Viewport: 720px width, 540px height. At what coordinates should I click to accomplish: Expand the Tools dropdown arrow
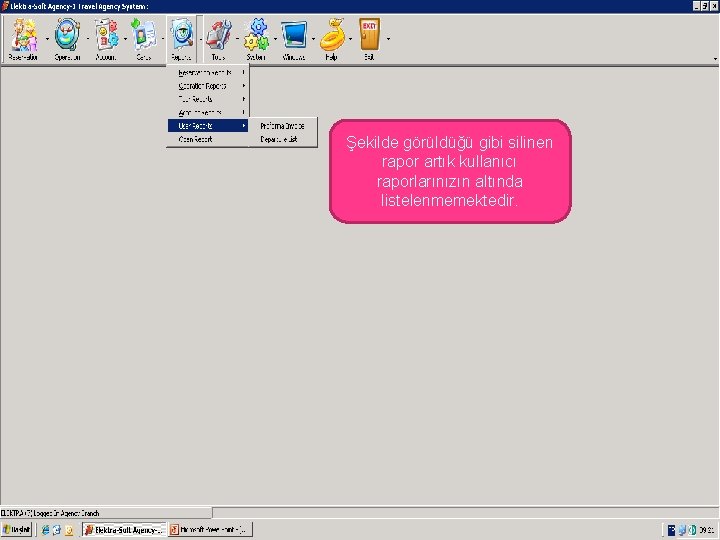coord(237,39)
